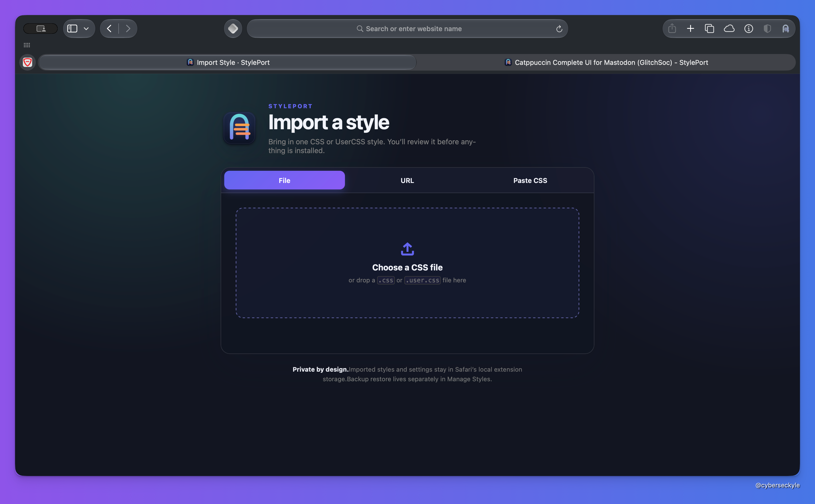815x504 pixels.
Task: Show the tab overview icon
Action: 709,29
